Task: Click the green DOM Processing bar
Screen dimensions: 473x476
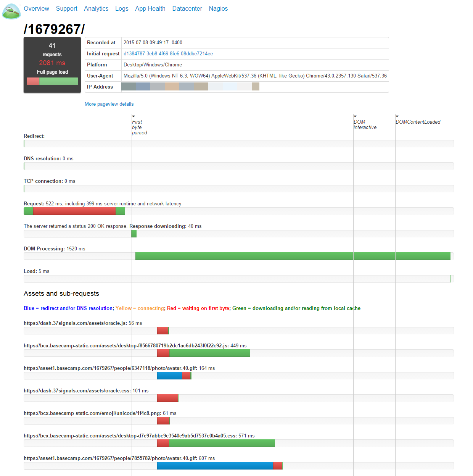Action: coord(293,256)
